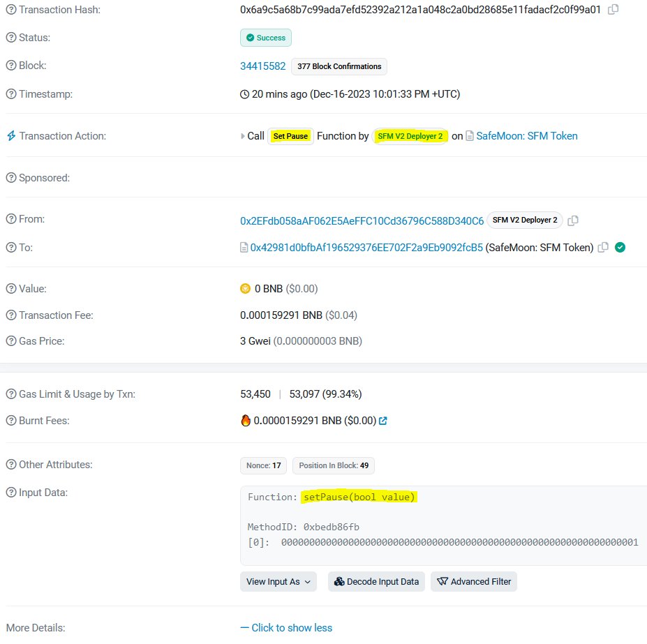Click the setPause(bool value) function text
Screen dimensions: 647x644
pos(359,497)
